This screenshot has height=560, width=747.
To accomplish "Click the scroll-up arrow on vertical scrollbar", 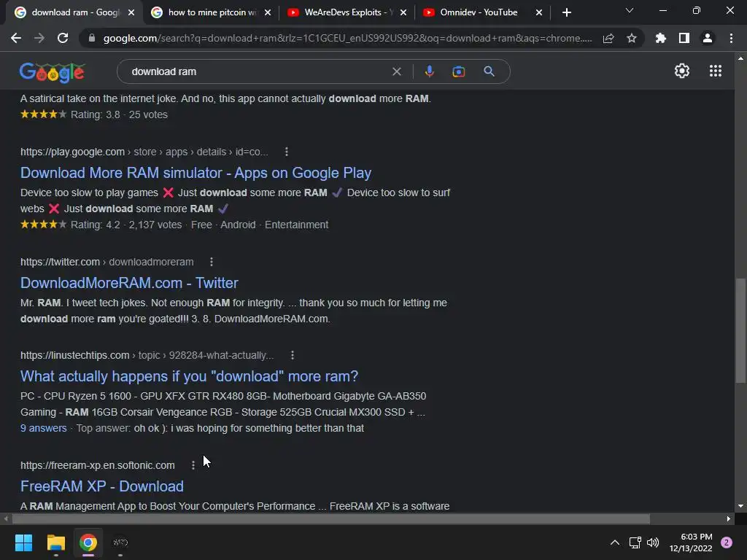I will 740,58.
